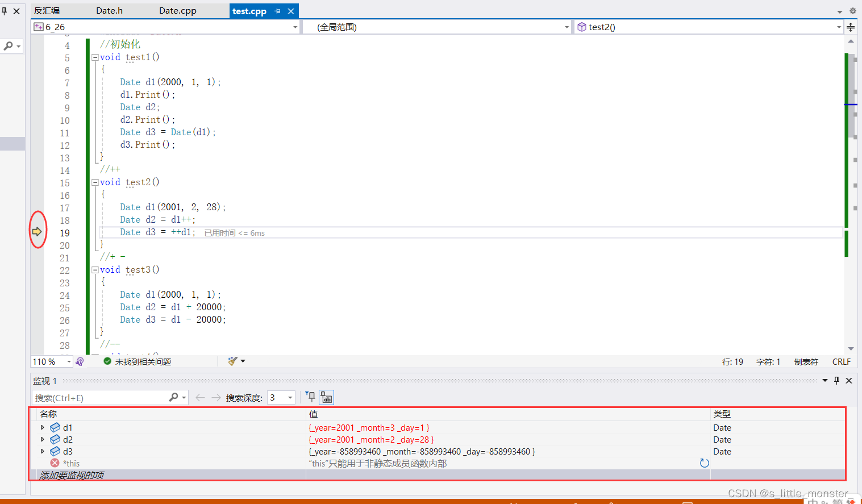Image resolution: width=862 pixels, height=504 pixels.
Task: Collapse the test1() function block
Action: [95, 57]
